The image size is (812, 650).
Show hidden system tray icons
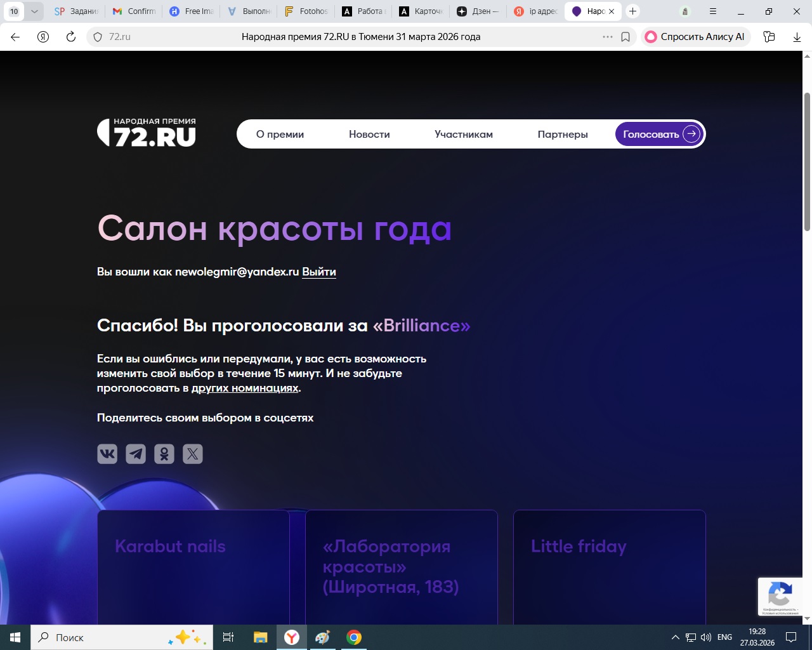click(x=676, y=637)
